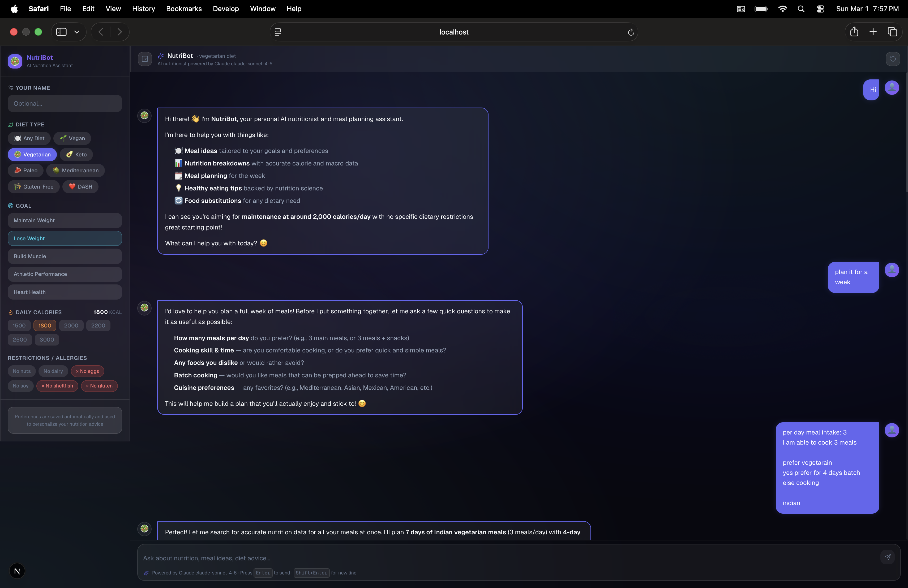Open the page settings menu in the address bar

click(278, 32)
